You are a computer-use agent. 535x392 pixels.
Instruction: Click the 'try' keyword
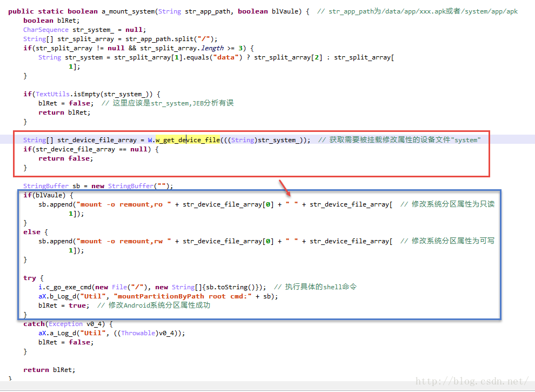[29, 278]
